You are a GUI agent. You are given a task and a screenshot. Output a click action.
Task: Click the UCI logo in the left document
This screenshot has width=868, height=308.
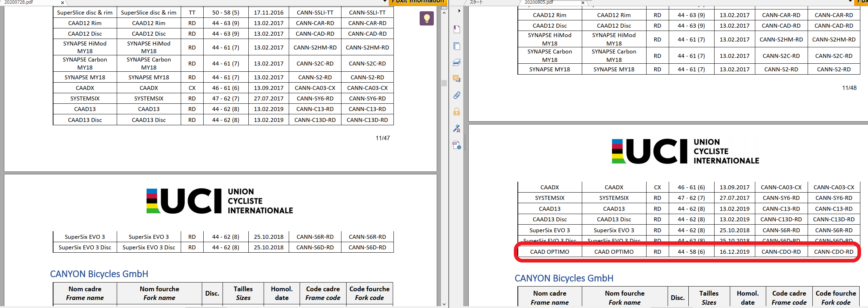pyautogui.click(x=220, y=201)
